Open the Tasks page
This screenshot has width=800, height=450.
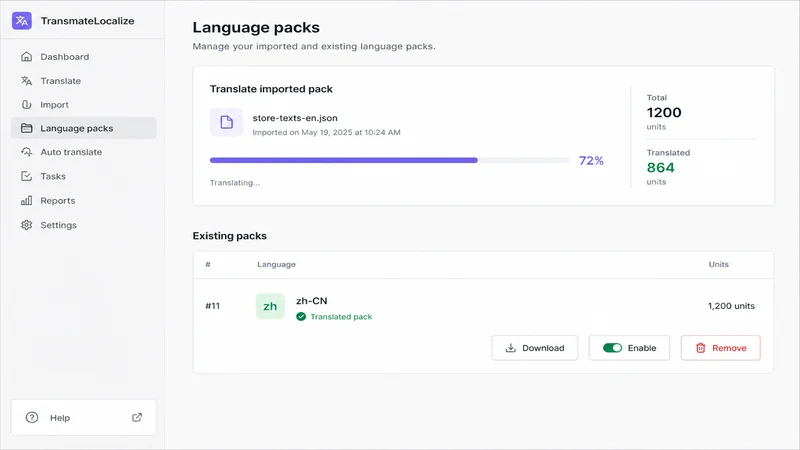point(83,176)
